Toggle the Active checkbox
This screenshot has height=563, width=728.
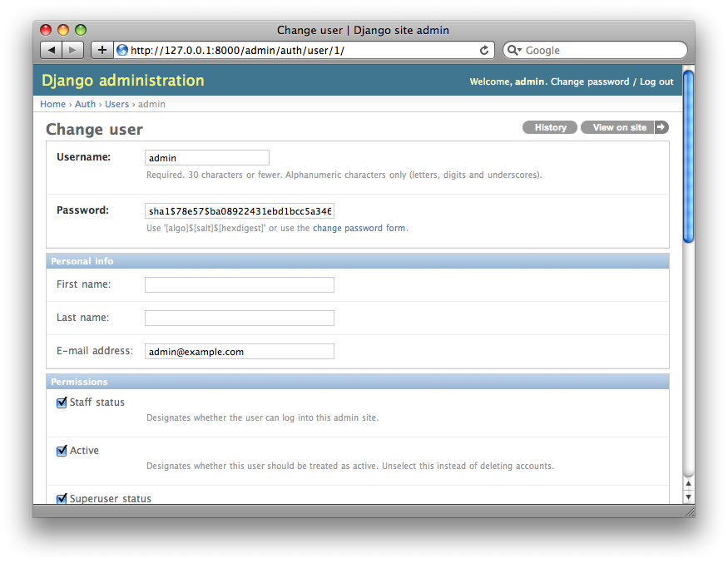(x=62, y=452)
